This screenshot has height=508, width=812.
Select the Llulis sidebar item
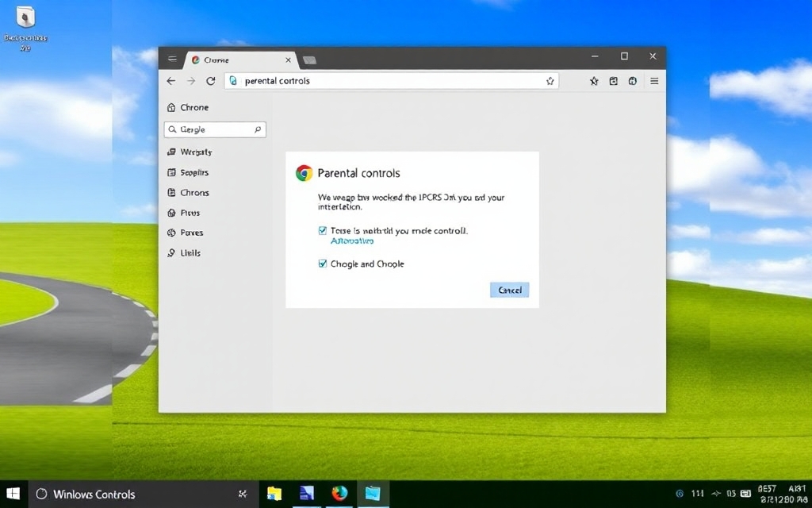pyautogui.click(x=184, y=253)
